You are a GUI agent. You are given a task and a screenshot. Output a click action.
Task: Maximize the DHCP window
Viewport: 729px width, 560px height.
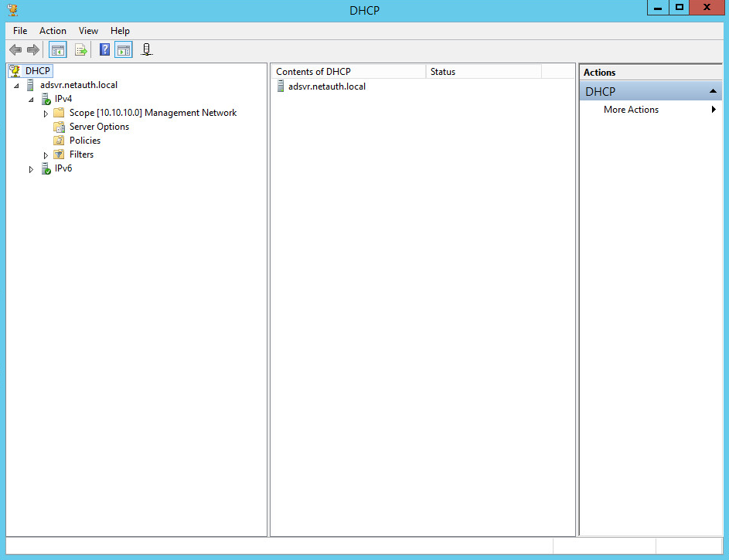(680, 8)
